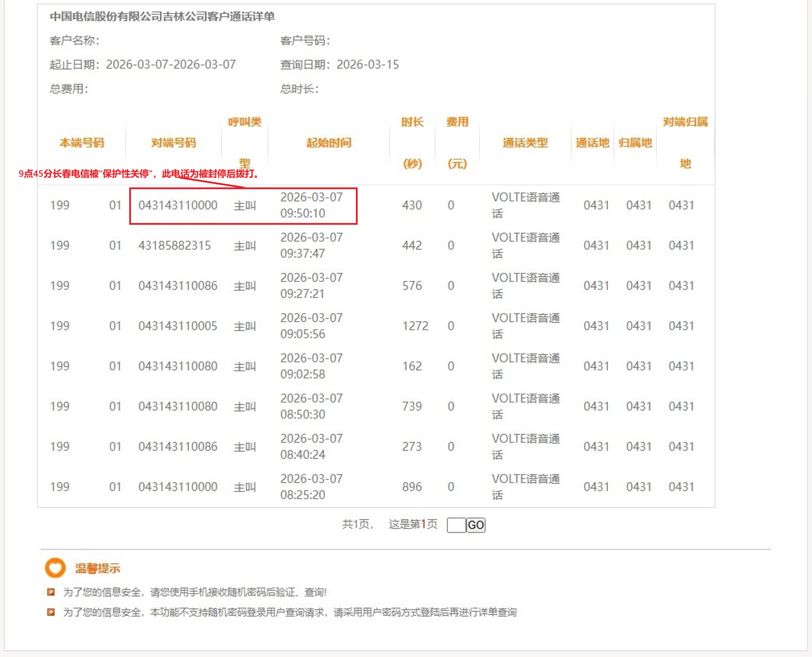Click the second tip's red bullet icon
The image size is (812, 657).
pyautogui.click(x=51, y=612)
